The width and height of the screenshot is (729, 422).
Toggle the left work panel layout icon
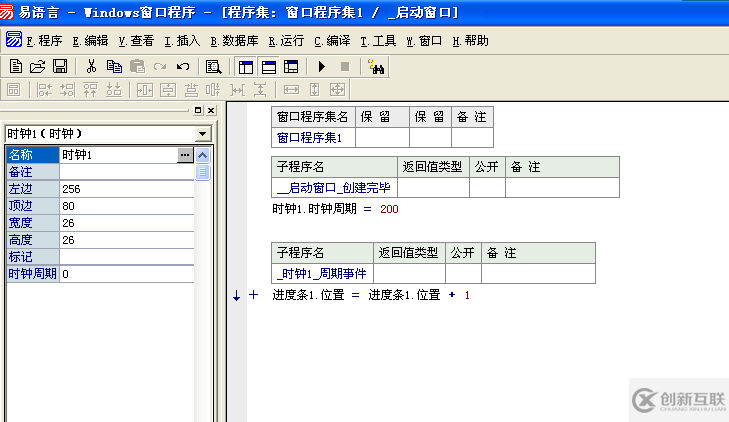pyautogui.click(x=246, y=67)
